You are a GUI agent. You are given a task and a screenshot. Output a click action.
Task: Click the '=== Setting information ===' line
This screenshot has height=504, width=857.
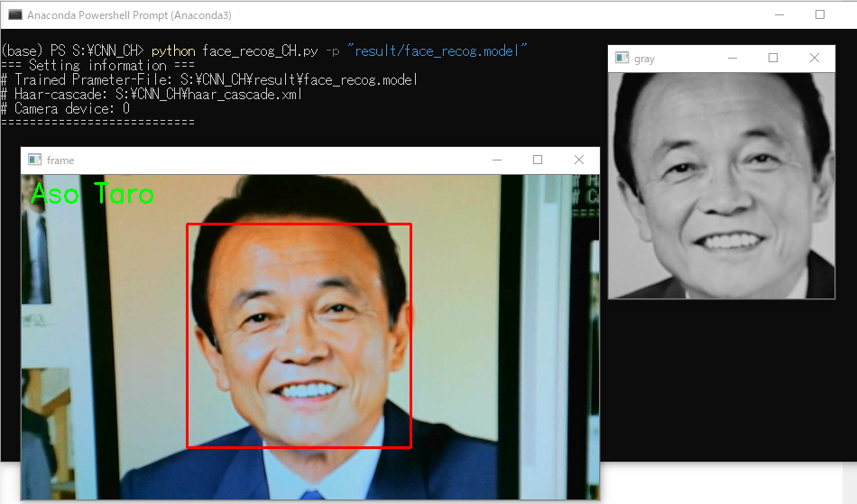97,66
